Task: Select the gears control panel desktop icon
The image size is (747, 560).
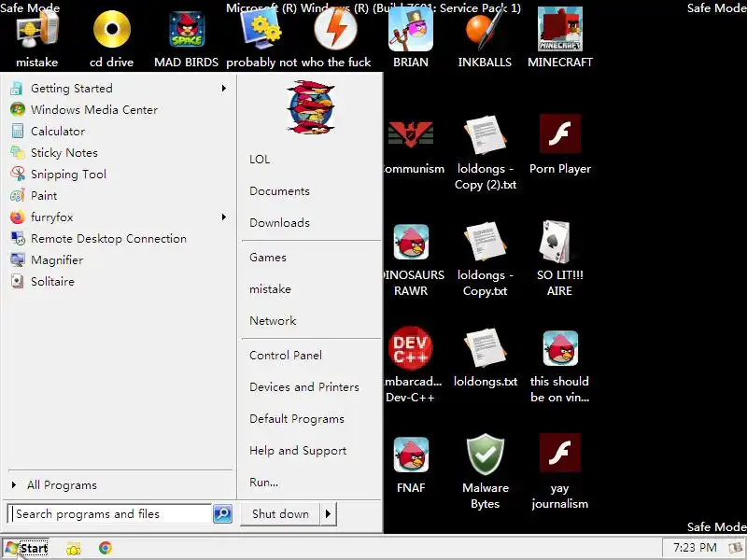Action: [261, 30]
